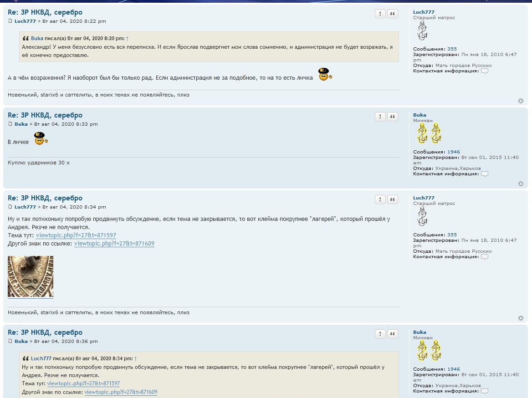
Task: Open Buka's post count 1946 link
Action: (453, 152)
